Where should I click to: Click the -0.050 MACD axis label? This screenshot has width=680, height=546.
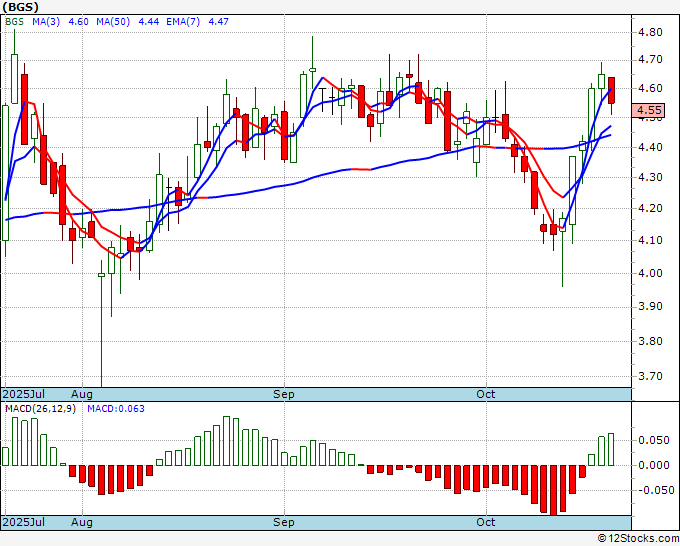(656, 490)
